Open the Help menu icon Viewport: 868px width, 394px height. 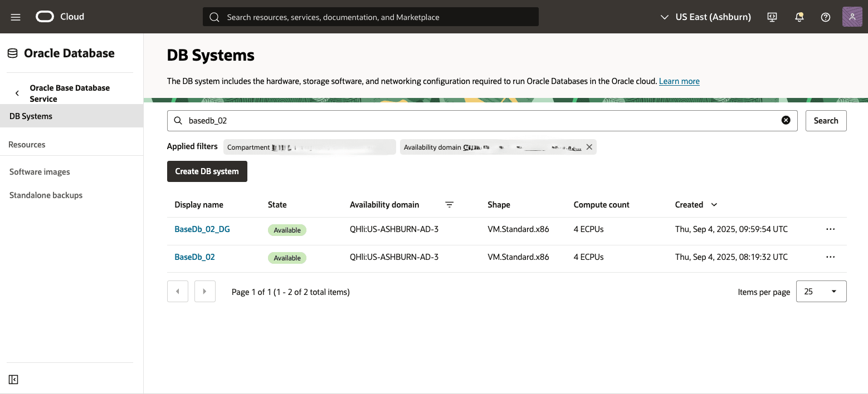click(825, 17)
